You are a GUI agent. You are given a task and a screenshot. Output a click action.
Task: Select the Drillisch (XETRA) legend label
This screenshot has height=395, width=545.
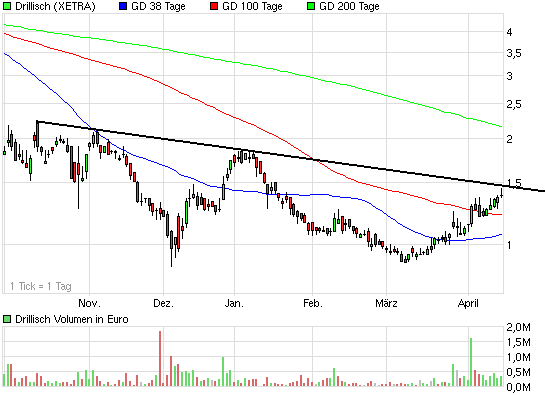click(55, 6)
